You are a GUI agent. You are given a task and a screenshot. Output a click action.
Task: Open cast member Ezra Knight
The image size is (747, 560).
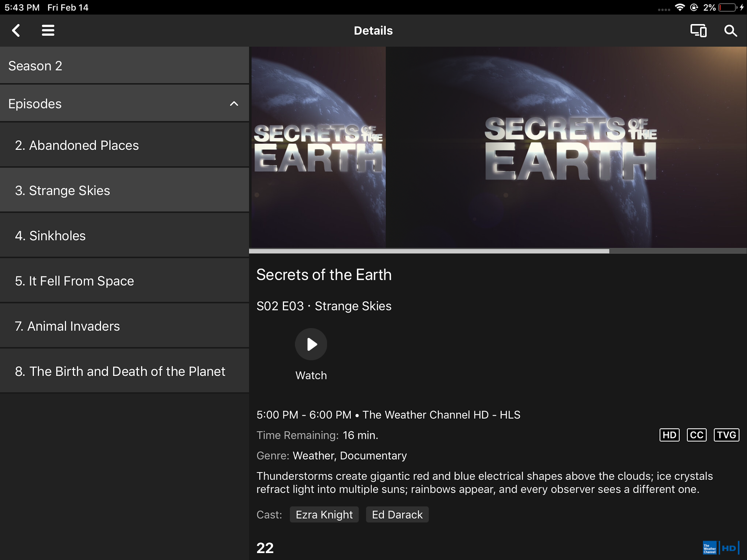click(324, 514)
